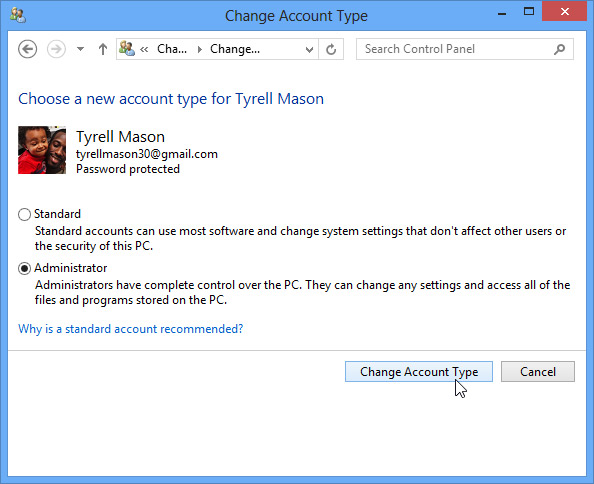Go up one level with Up arrow
The image size is (594, 484).
point(103,49)
